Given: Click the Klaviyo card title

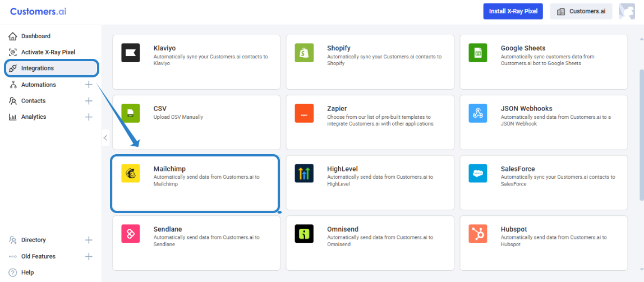Looking at the screenshot, I should 164,48.
